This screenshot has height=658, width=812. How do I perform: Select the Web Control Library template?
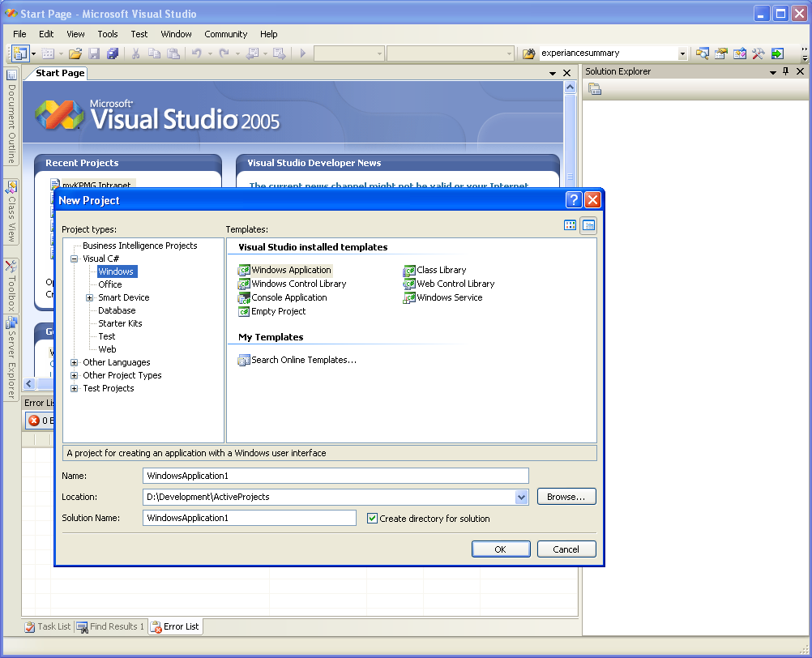449,284
